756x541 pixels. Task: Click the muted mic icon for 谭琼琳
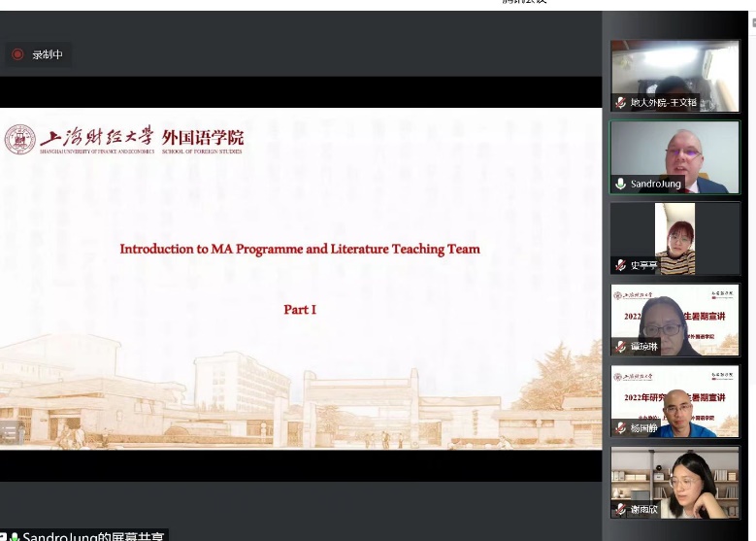click(x=620, y=346)
